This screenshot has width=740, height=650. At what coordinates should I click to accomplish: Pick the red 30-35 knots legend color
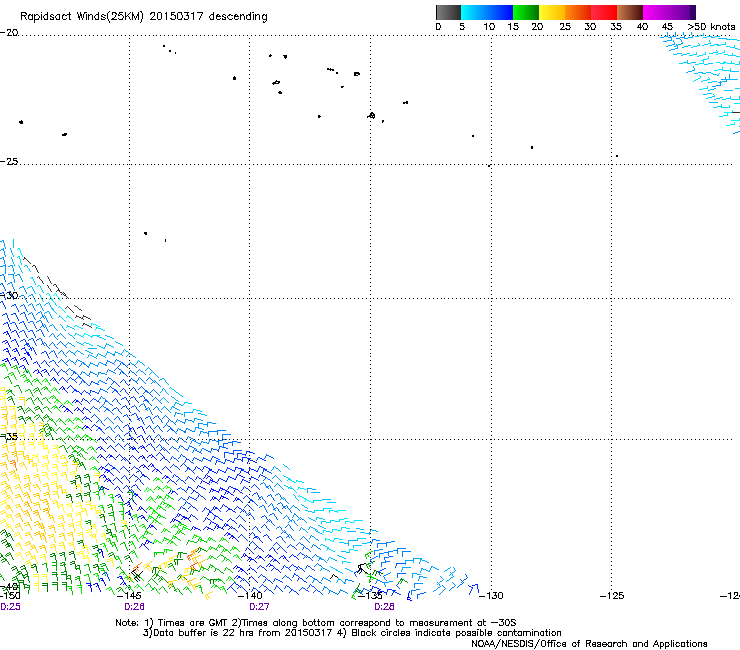coord(604,12)
